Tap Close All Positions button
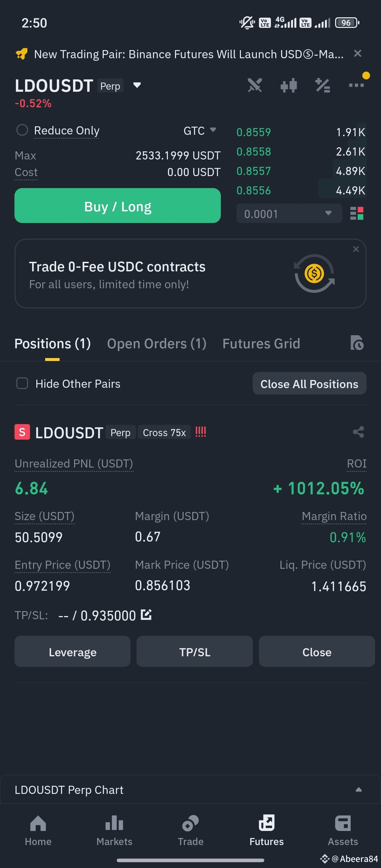 pos(309,384)
